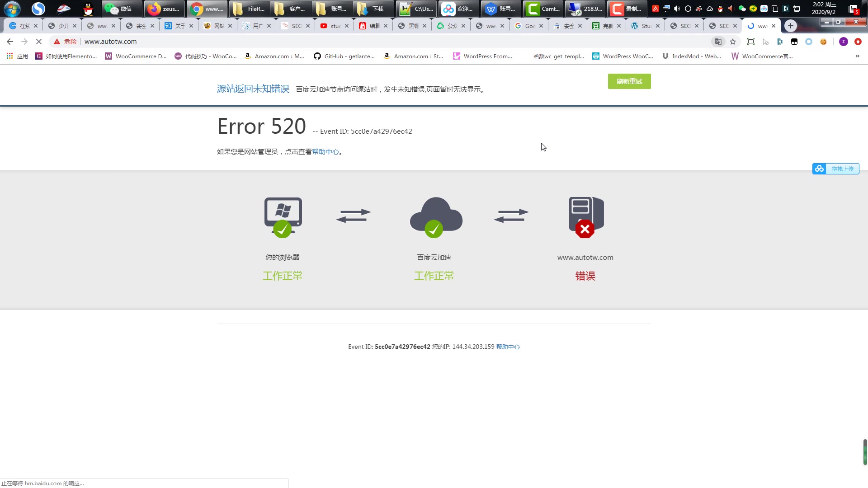Bookmark this page with star icon
Image resolution: width=868 pixels, height=488 pixels.
(x=733, y=42)
